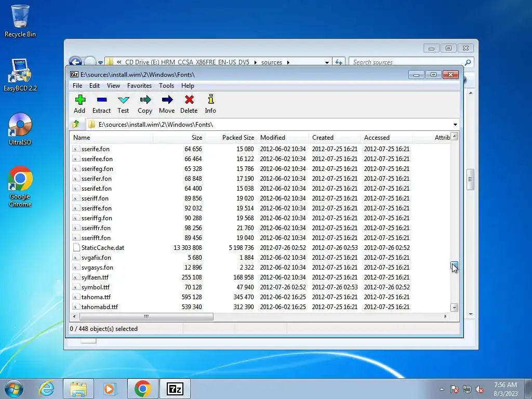Open Windows Media Player taskbar icon
532x399 pixels.
(x=110, y=389)
